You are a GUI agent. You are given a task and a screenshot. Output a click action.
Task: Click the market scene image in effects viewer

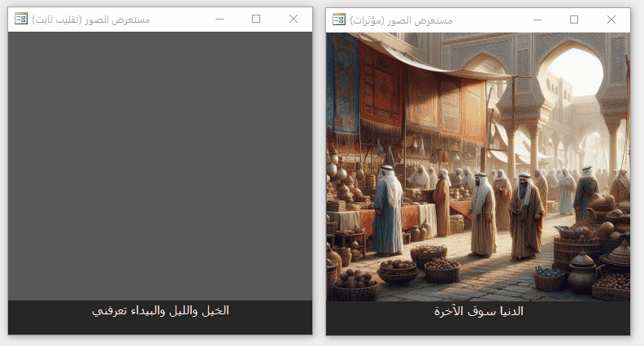click(x=478, y=167)
